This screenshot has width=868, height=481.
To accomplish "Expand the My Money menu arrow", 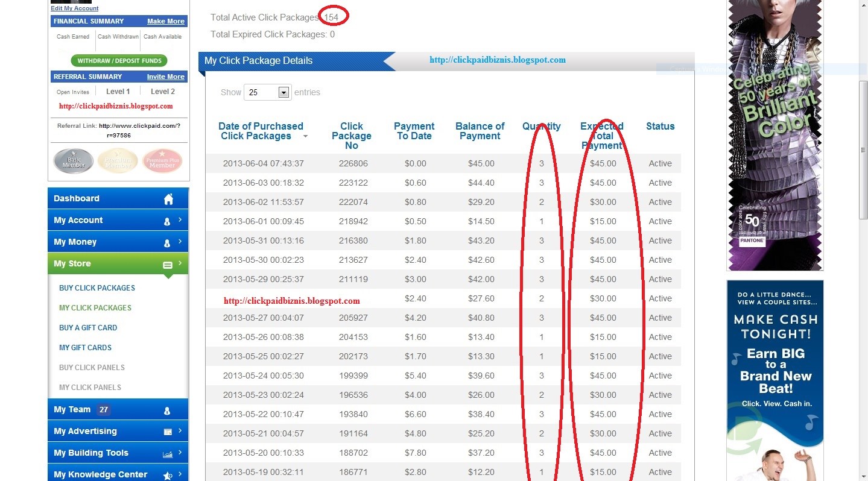I will 180,242.
